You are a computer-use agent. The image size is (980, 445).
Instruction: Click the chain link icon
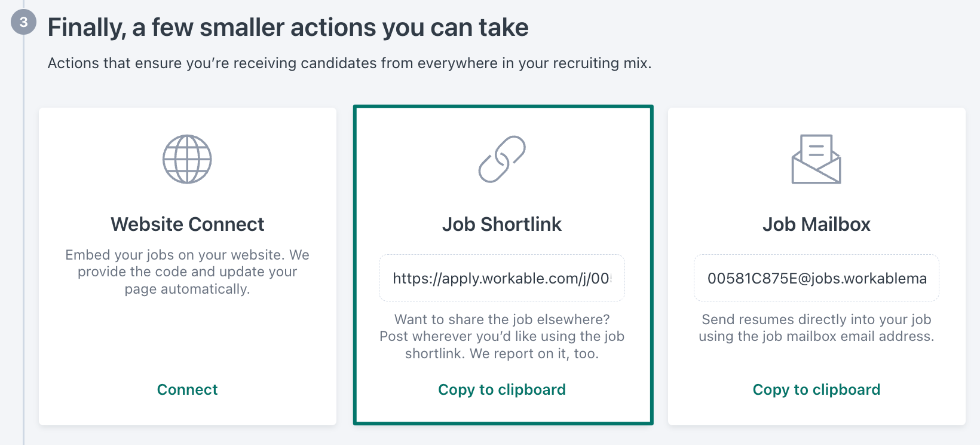502,159
